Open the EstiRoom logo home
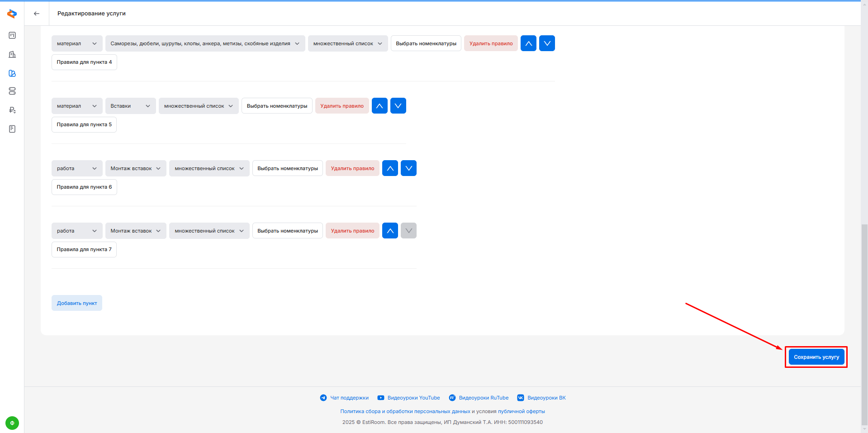 [12, 14]
